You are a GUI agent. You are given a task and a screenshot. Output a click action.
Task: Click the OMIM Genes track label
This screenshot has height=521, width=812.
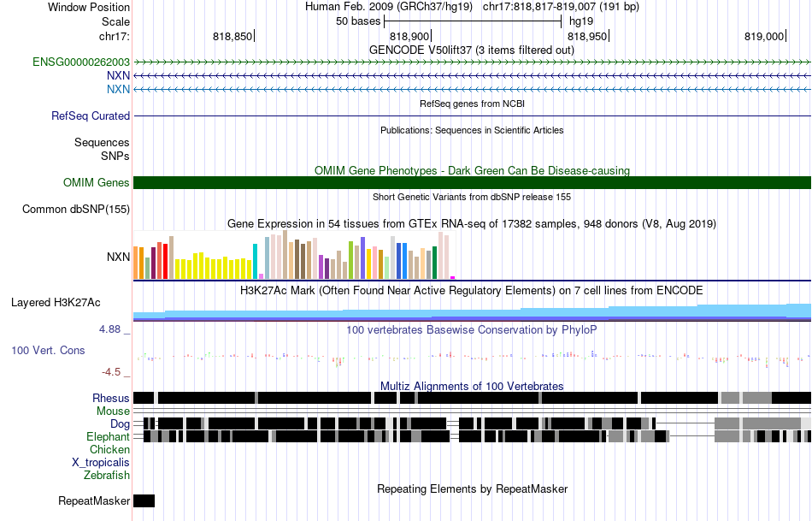pyautogui.click(x=97, y=182)
